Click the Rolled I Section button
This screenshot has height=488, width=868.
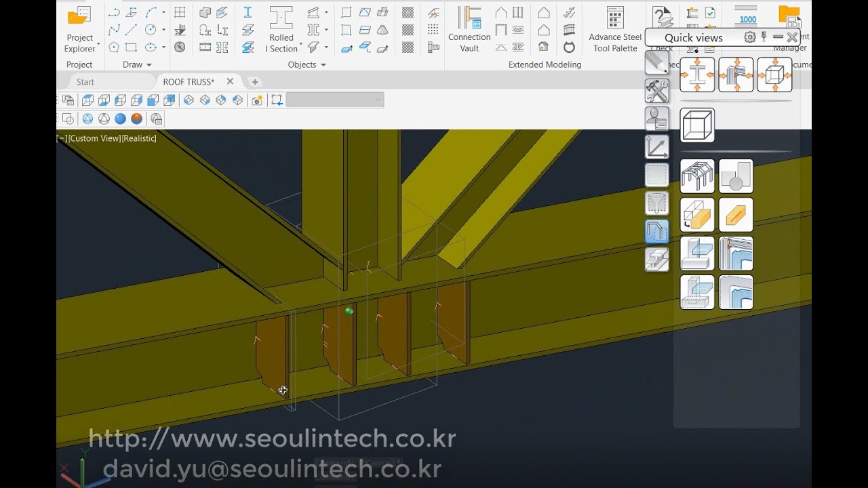(281, 29)
